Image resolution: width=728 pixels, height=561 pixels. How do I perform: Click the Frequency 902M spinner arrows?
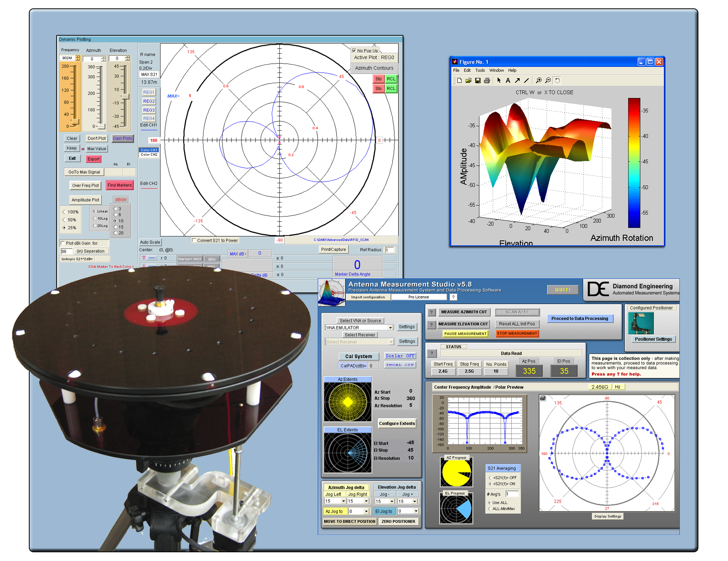78,58
